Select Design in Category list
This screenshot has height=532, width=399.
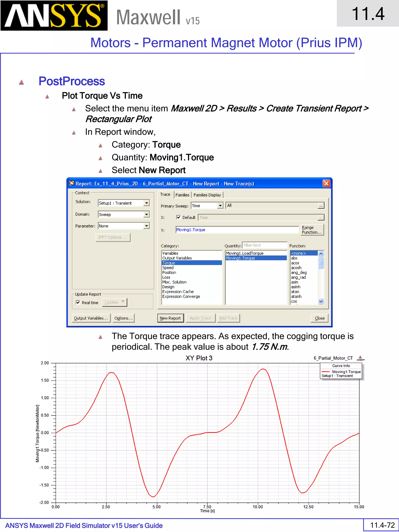click(192, 287)
